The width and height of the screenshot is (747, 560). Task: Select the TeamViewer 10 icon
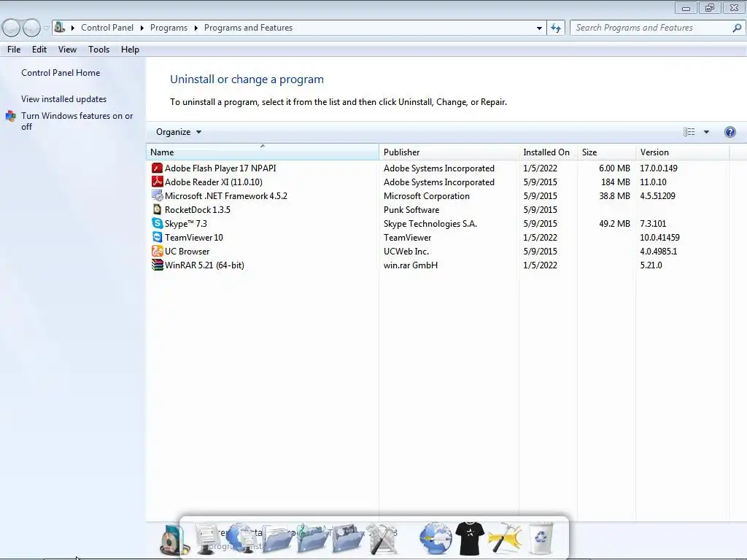pyautogui.click(x=157, y=237)
